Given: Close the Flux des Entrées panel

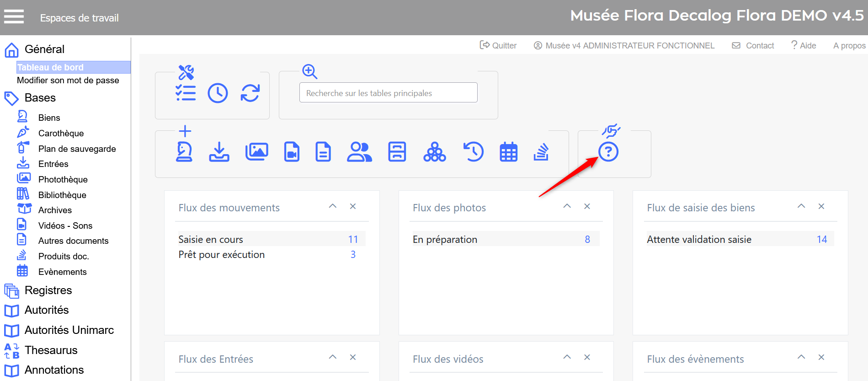Looking at the screenshot, I should point(353,357).
